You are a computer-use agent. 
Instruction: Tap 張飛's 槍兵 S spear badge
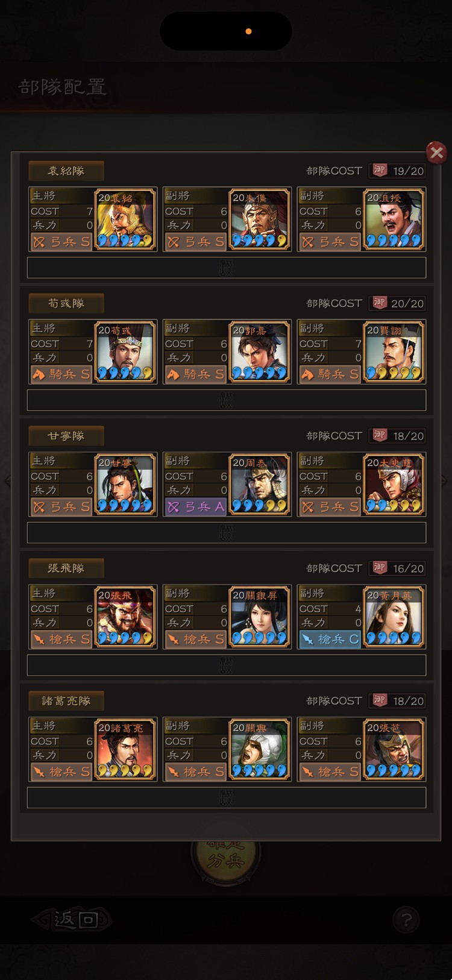click(61, 639)
